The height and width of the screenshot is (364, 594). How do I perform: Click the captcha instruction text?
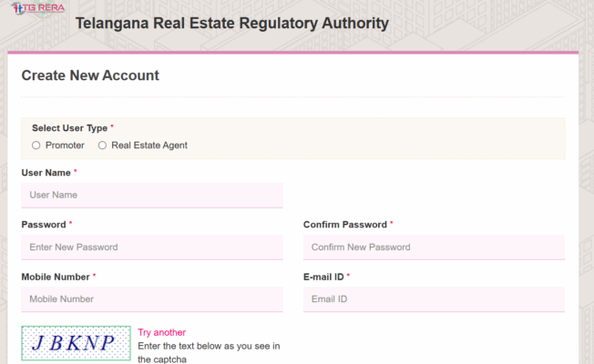pos(209,346)
